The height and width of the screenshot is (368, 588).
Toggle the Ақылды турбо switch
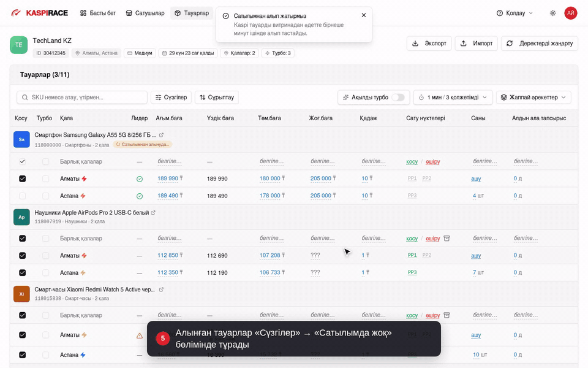click(398, 98)
